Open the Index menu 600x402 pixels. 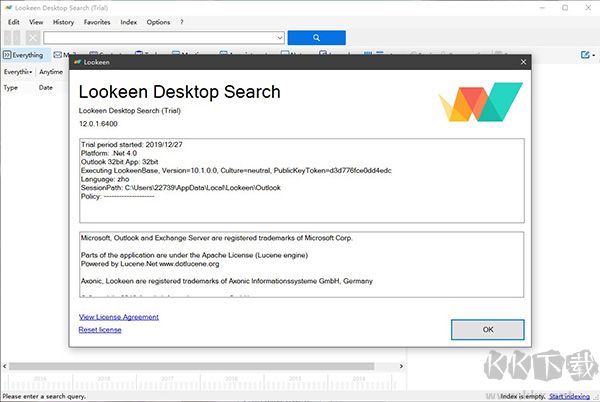coord(129,21)
